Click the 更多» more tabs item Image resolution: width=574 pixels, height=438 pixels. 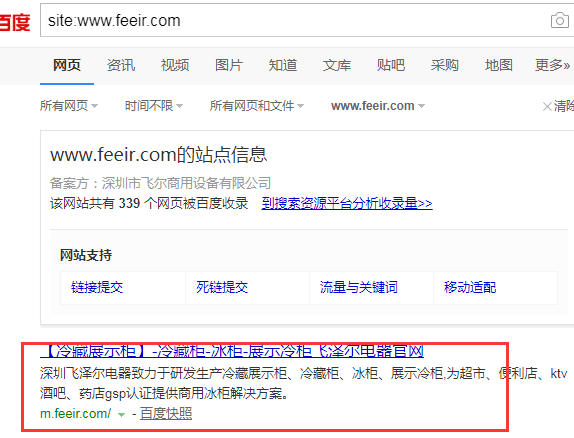click(552, 65)
